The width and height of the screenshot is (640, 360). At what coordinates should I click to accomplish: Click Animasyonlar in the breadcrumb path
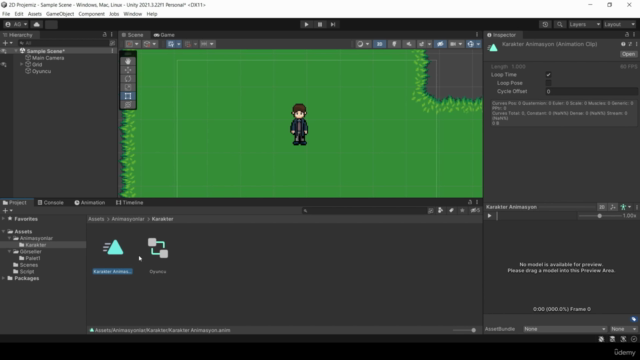pos(128,219)
